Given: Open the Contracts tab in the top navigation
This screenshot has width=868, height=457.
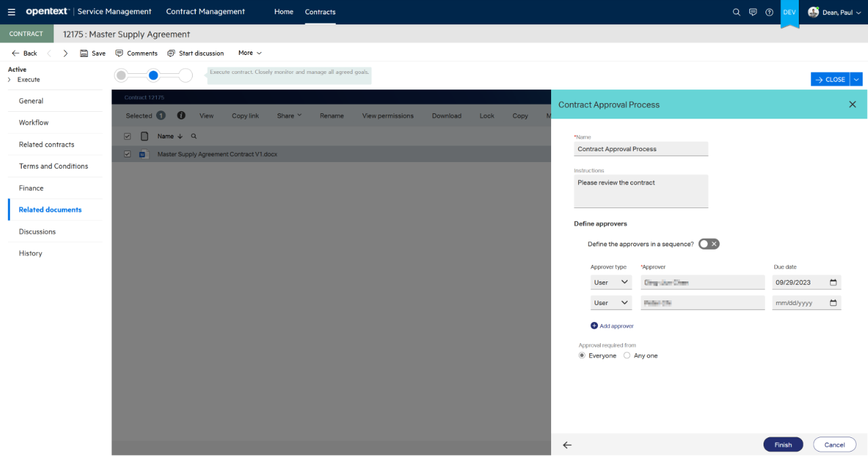Looking at the screenshot, I should (x=320, y=12).
